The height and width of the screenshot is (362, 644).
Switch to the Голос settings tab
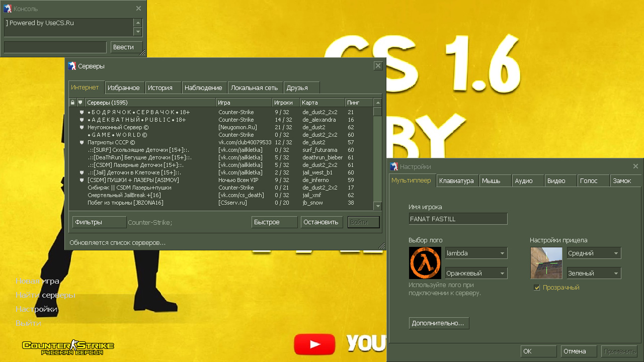(593, 181)
